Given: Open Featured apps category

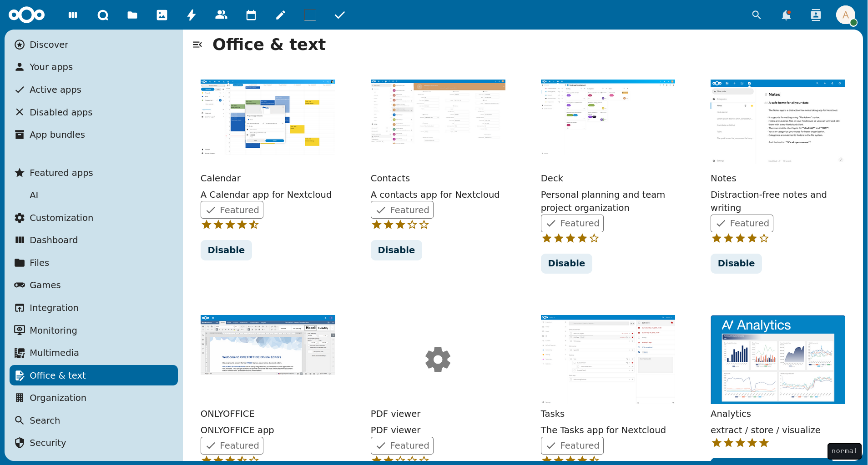Looking at the screenshot, I should (94, 173).
